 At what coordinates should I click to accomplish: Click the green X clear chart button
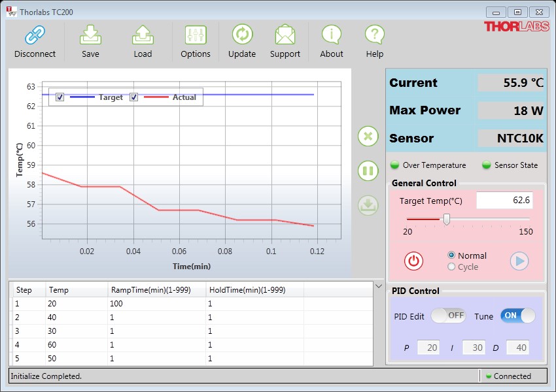point(368,137)
